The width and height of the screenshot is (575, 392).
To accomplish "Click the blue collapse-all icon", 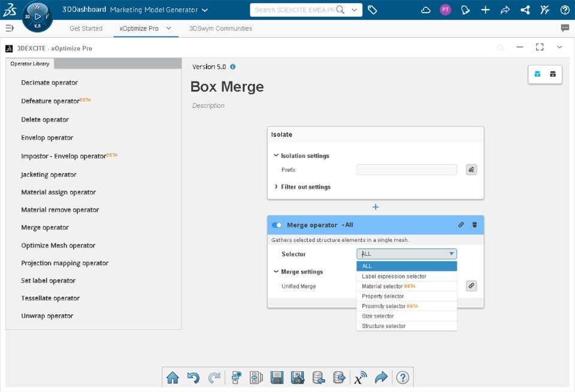I will 537,74.
